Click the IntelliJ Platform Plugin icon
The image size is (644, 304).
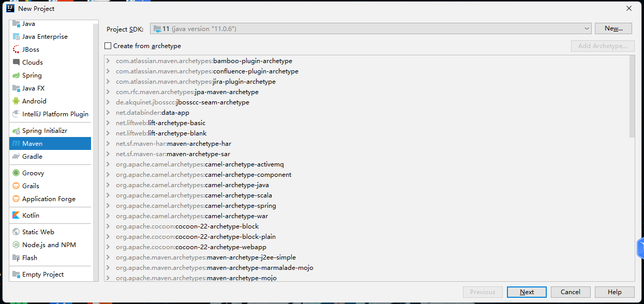(x=16, y=114)
